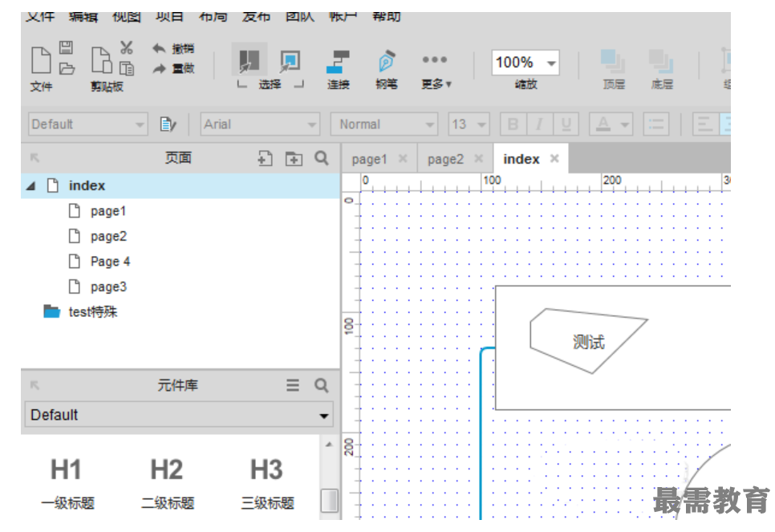The image size is (775, 532).
Task: Open the 团队 menu
Action: (x=299, y=16)
